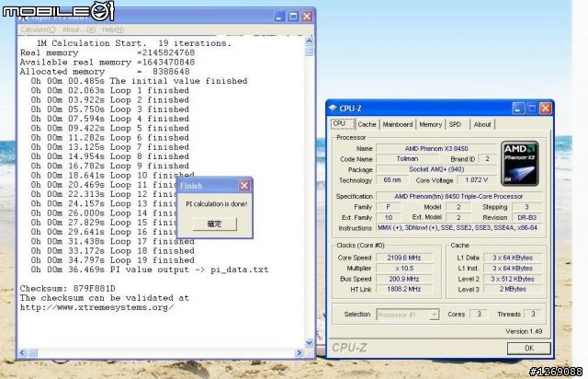
Task: Click the L1 Data value '3 x 64 KBytes'
Action: click(513, 258)
